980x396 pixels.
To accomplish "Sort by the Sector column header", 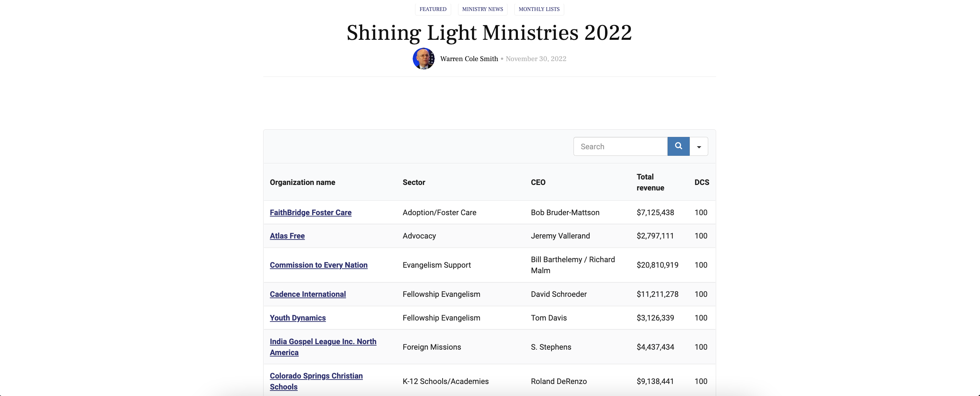I will pyautogui.click(x=413, y=182).
